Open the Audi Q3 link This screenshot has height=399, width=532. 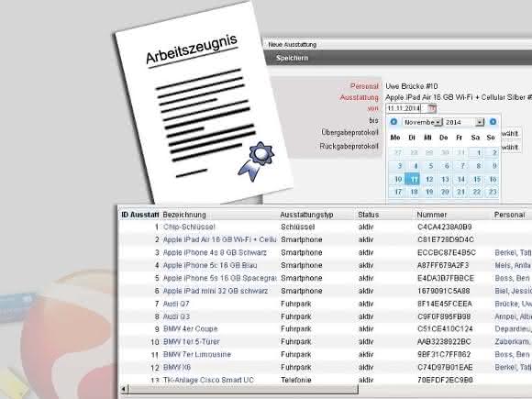[x=176, y=316]
